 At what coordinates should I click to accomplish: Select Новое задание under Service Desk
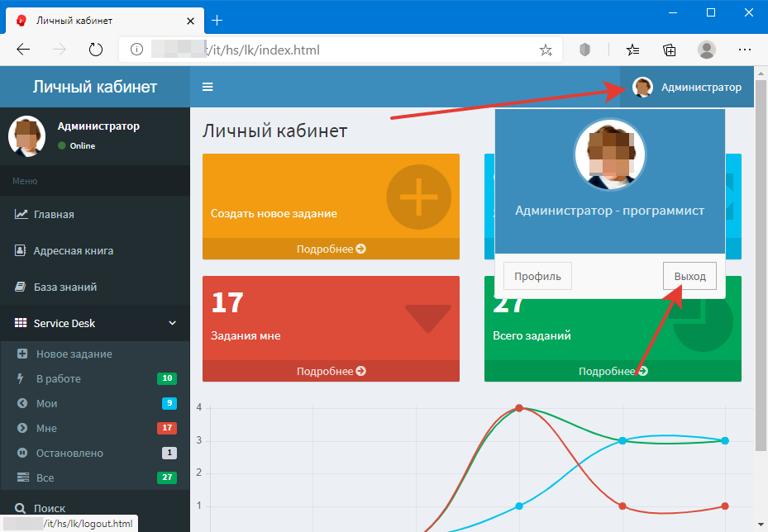tap(74, 354)
